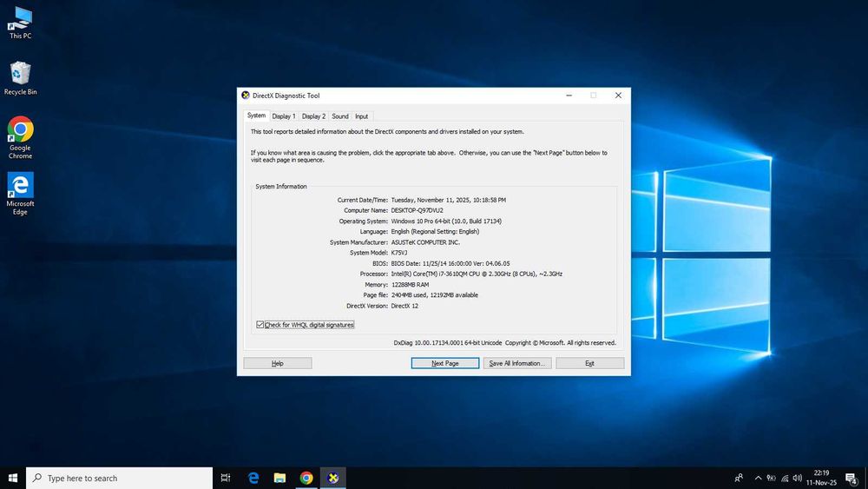The height and width of the screenshot is (489, 868).
Task: Open the People taskbar icon
Action: [x=739, y=478]
